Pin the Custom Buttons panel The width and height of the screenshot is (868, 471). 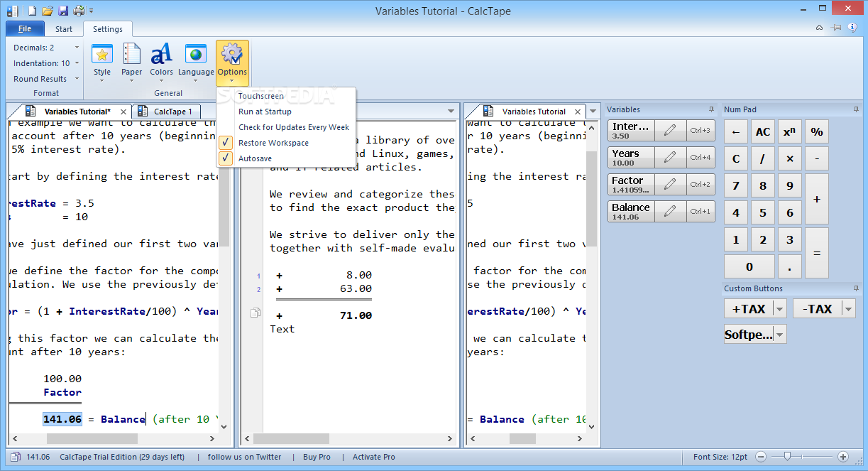[x=857, y=288]
